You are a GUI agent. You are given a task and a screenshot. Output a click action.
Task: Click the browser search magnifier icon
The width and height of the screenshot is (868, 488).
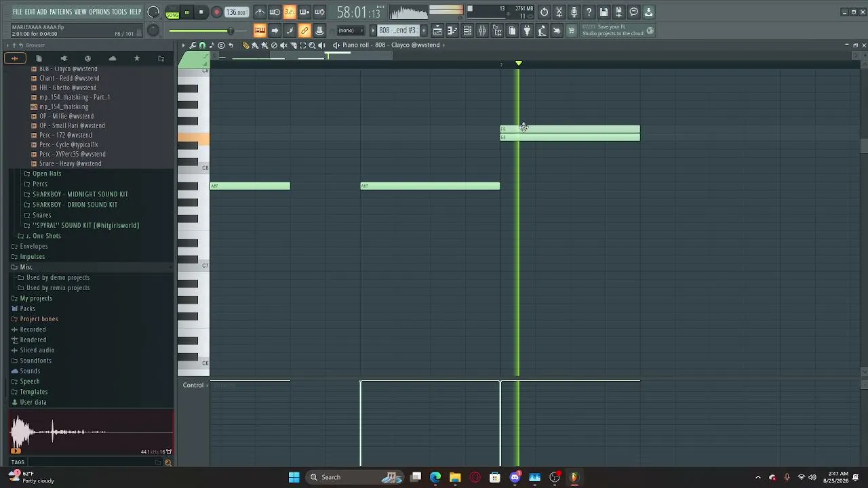pos(168,463)
